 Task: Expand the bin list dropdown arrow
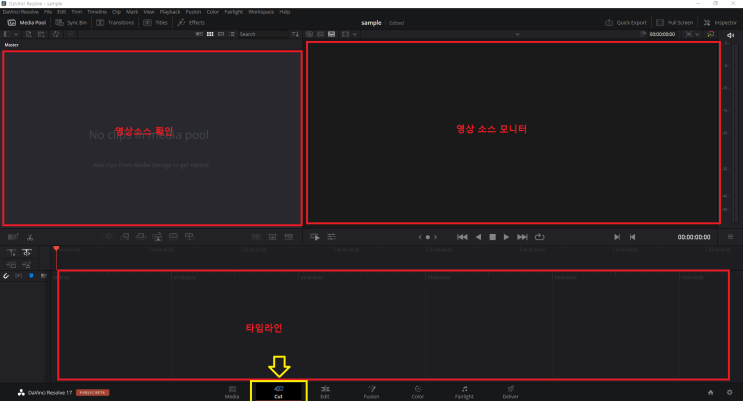16,34
